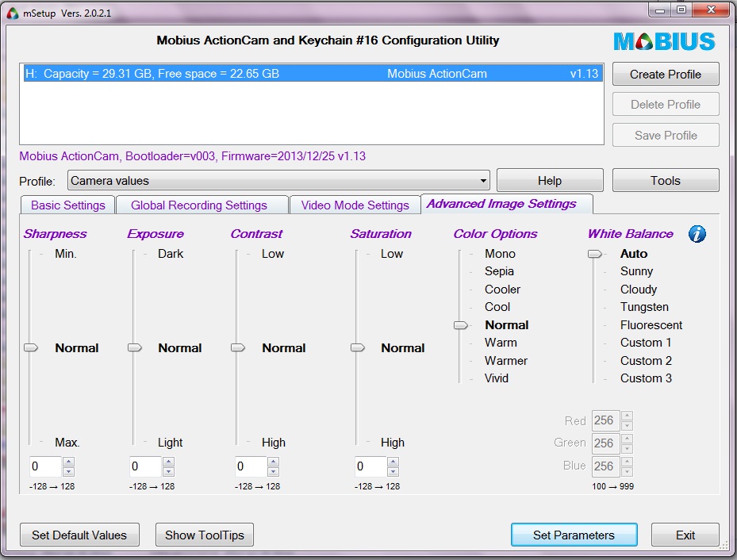The height and width of the screenshot is (560, 737).
Task: Switch to Basic Settings tab
Action: [x=68, y=205]
